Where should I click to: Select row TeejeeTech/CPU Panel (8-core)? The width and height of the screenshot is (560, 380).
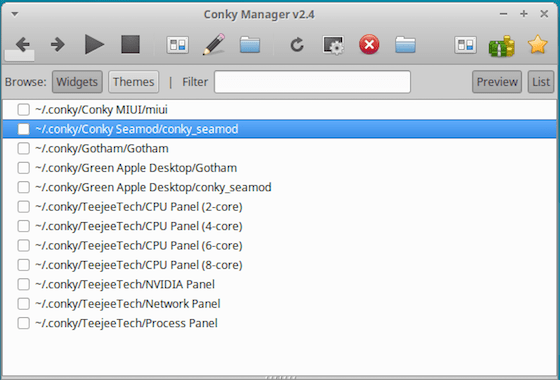pos(280,265)
